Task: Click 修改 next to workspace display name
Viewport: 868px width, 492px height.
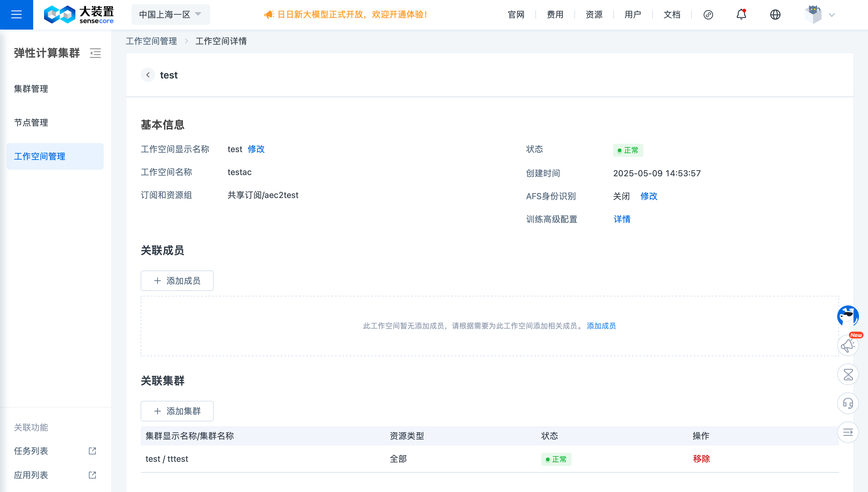Action: 256,149
